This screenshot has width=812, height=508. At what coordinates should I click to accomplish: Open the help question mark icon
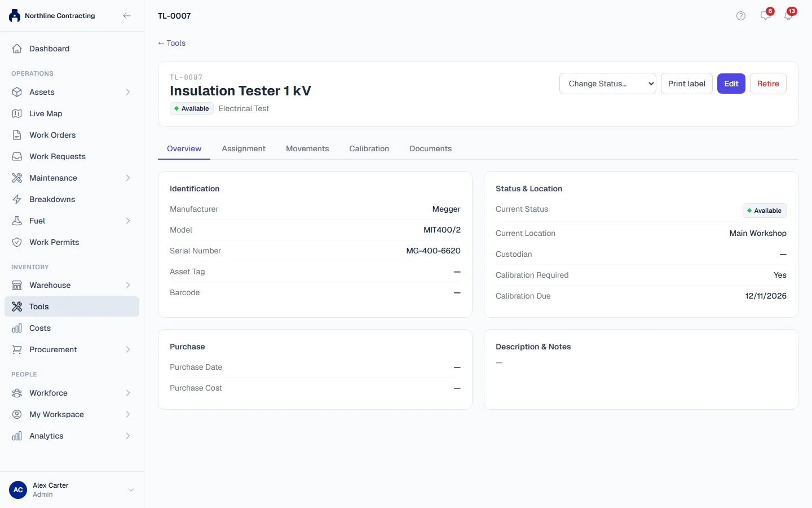pos(741,16)
